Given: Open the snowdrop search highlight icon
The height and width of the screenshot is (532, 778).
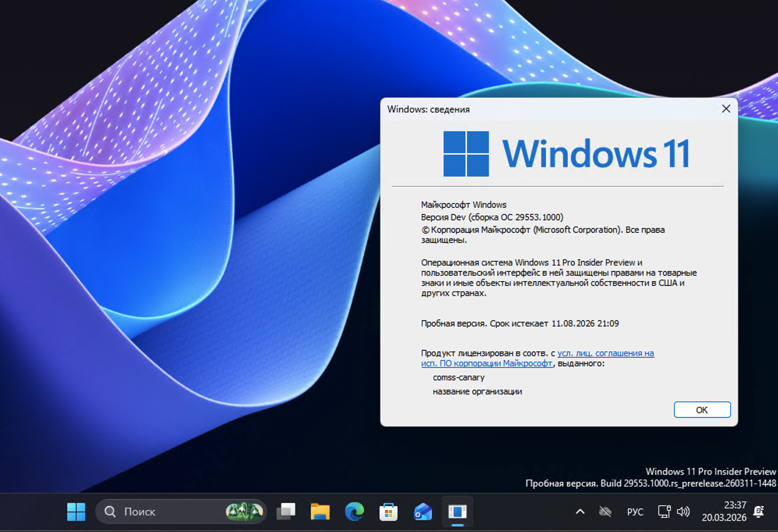Looking at the screenshot, I should coord(244,512).
